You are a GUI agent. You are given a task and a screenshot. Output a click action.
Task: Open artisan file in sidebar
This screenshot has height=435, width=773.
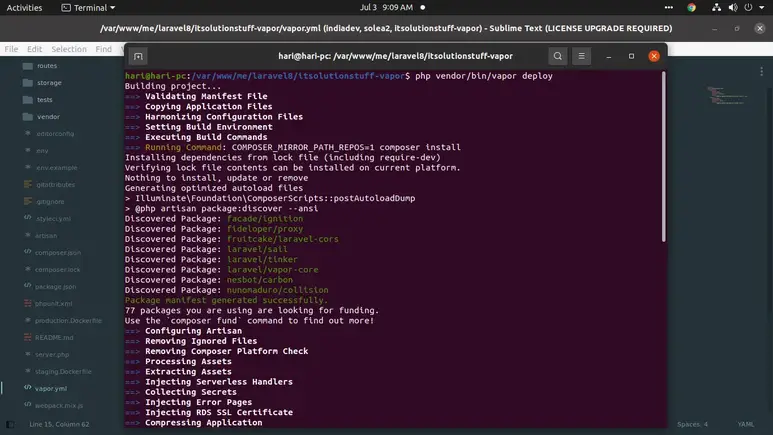click(46, 236)
